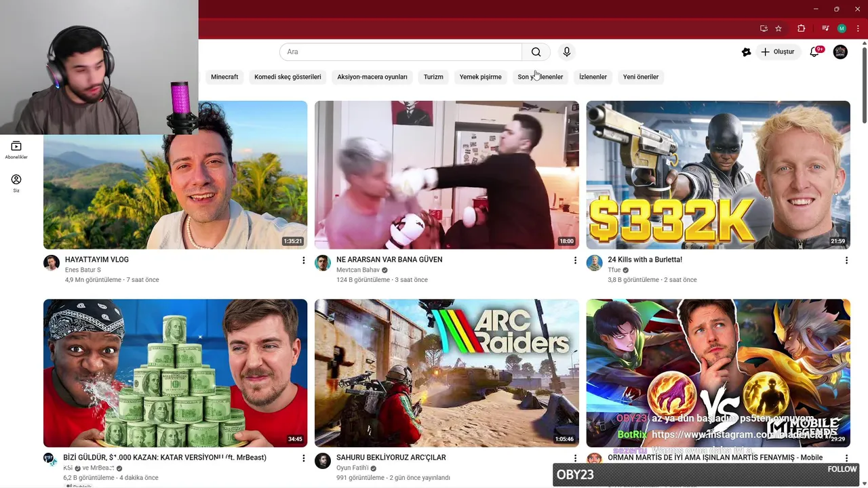Open options for BİZİ GÜLDÜR video
Viewport: 868px width, 488px height.
[x=303, y=458]
